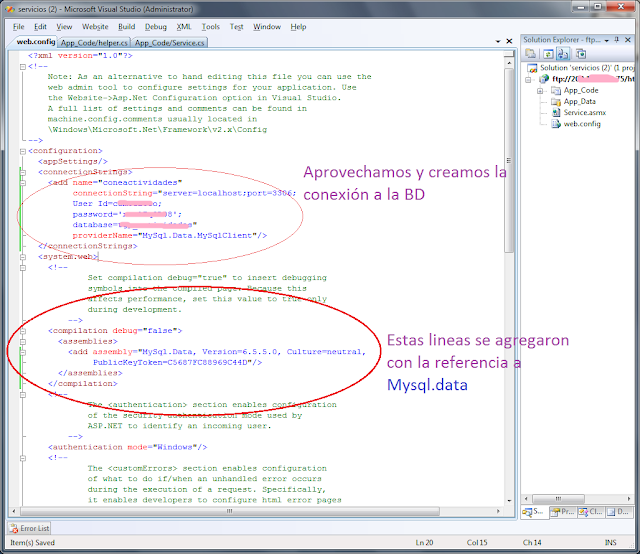Click the Copy Web Site toolbar icon

pyautogui.click(x=581, y=53)
